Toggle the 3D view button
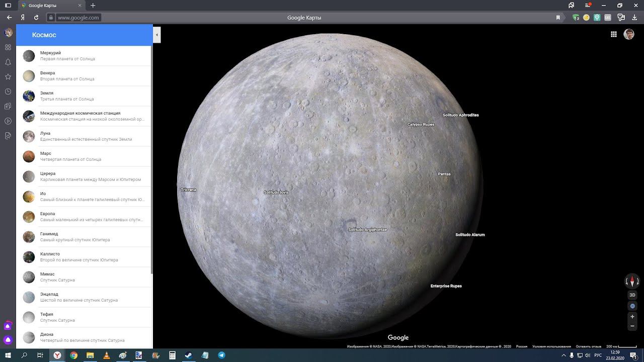The image size is (644, 362). [x=632, y=295]
